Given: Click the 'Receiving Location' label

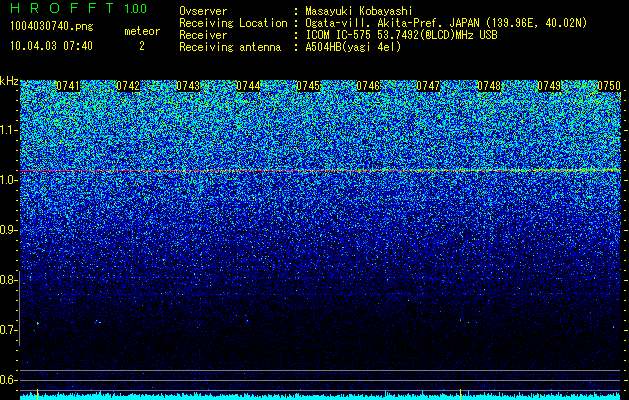Looking at the screenshot, I should coord(233,24).
